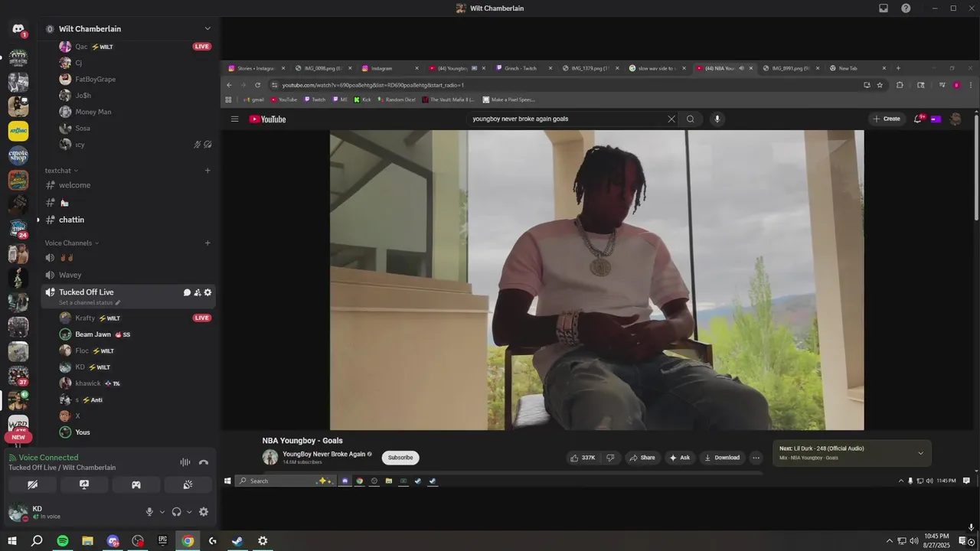This screenshot has width=980, height=551.
Task: Collapse the Voice Channels category
Action: click(72, 243)
